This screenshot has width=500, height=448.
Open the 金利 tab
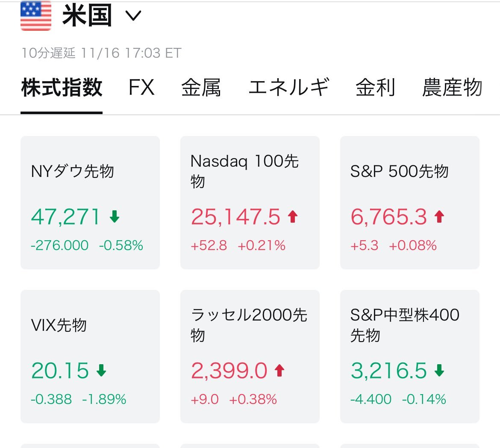[x=375, y=88]
